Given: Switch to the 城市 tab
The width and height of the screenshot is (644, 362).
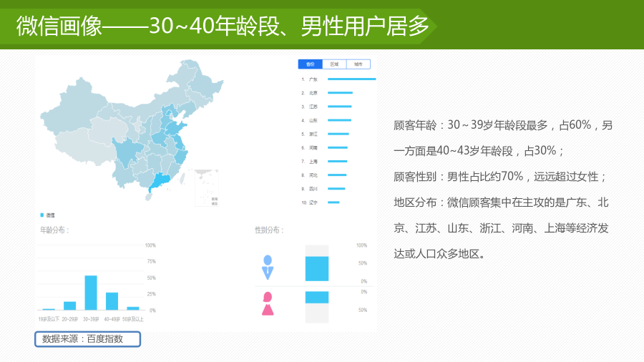Looking at the screenshot, I should pos(358,64).
